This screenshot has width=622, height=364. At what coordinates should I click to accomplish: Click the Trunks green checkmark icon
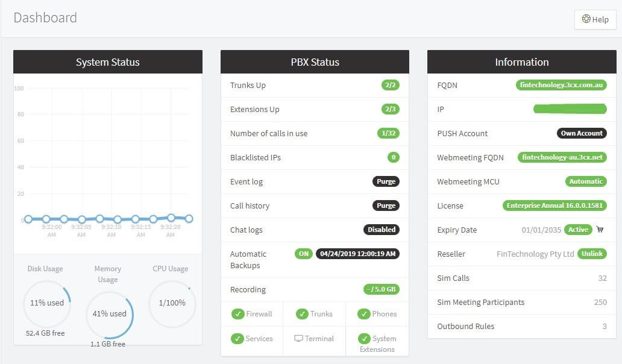point(302,314)
